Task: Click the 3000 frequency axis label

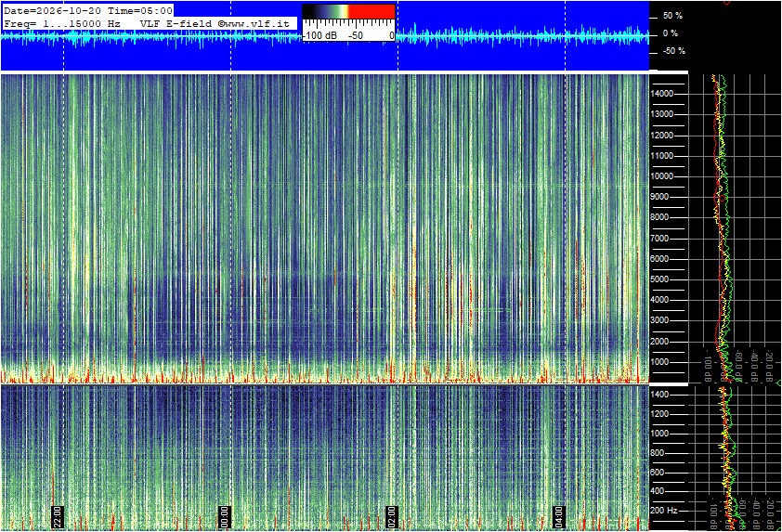Action: [x=659, y=320]
